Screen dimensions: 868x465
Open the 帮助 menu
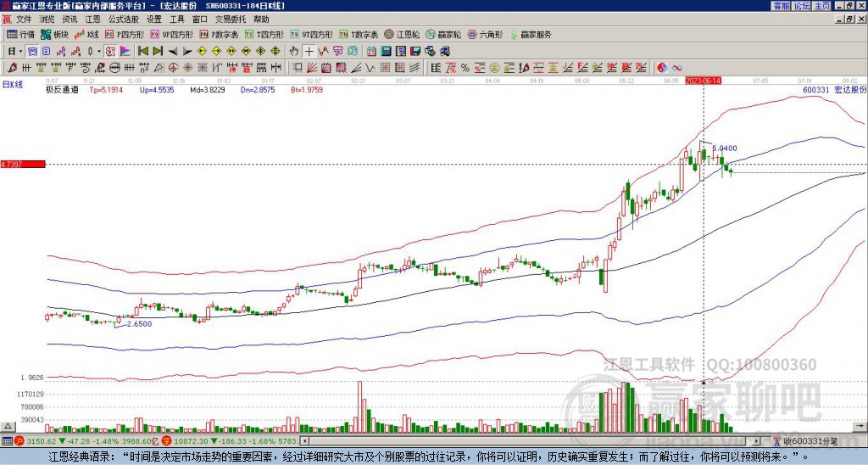point(261,20)
